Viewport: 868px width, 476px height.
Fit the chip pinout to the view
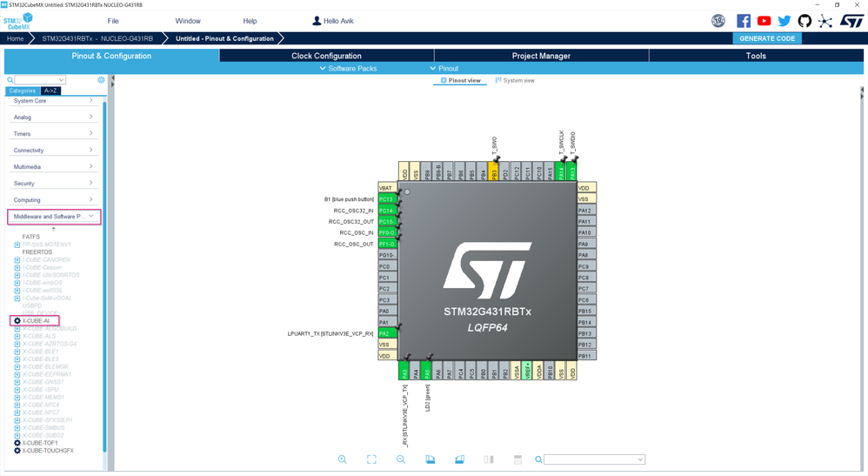click(x=371, y=459)
